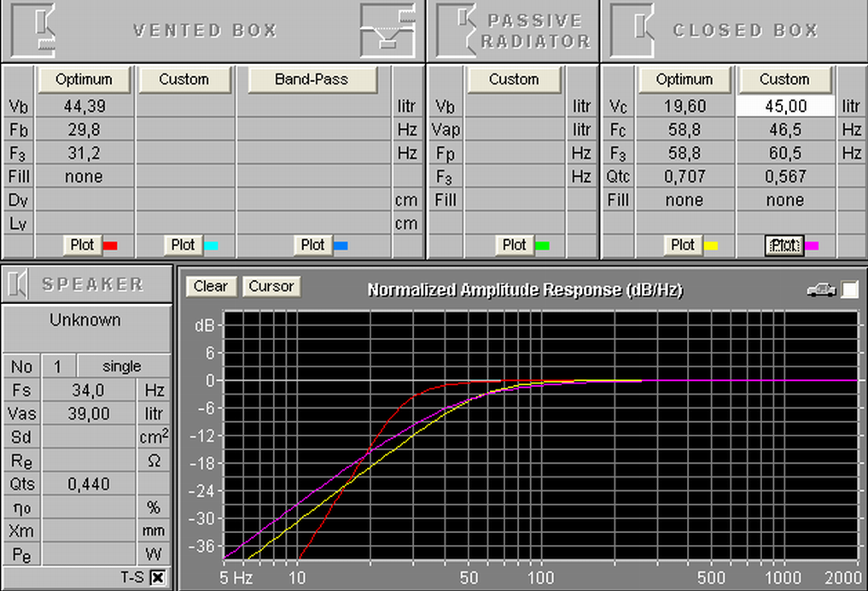The image size is (868, 591).
Task: Click closed custom Fill value none
Action: pos(785,200)
